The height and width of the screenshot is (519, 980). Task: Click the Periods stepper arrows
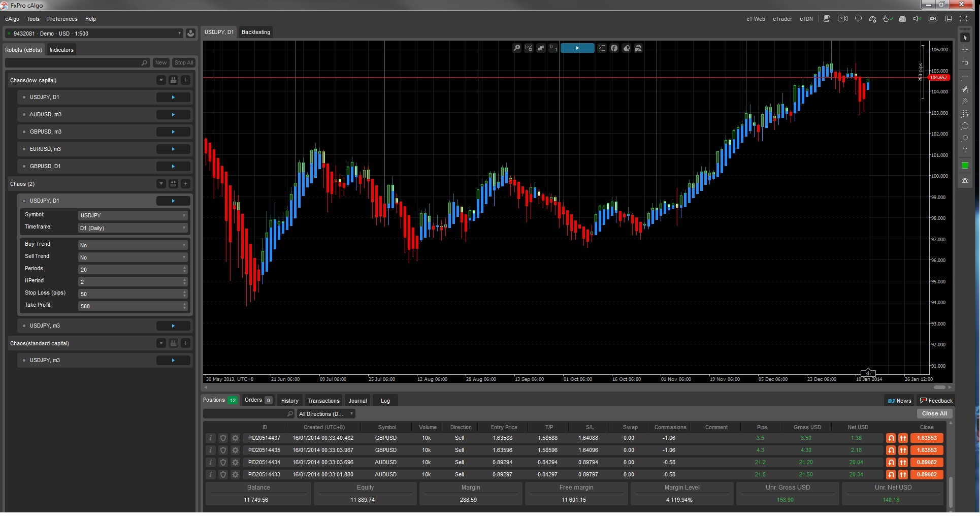(x=184, y=270)
